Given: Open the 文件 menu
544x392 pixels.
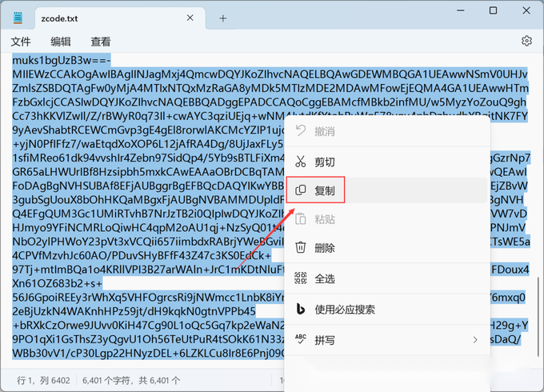Looking at the screenshot, I should point(21,42).
